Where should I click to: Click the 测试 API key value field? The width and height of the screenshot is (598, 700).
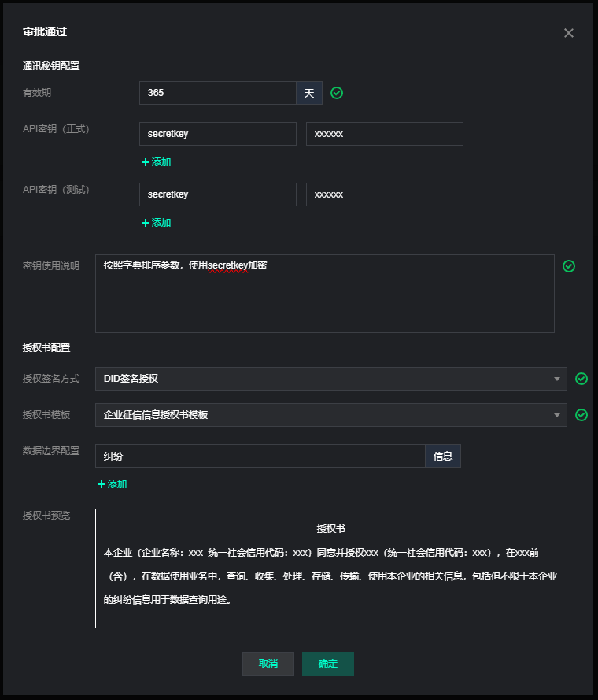coord(384,194)
